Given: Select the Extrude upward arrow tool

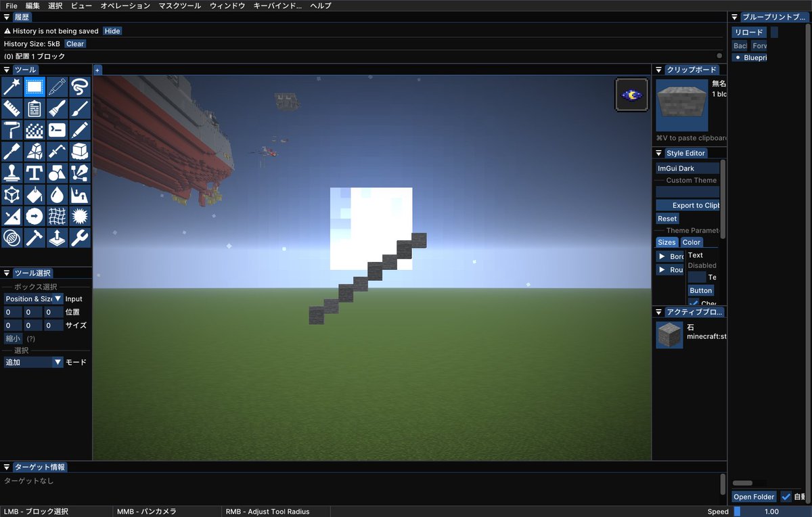Looking at the screenshot, I should [57, 238].
